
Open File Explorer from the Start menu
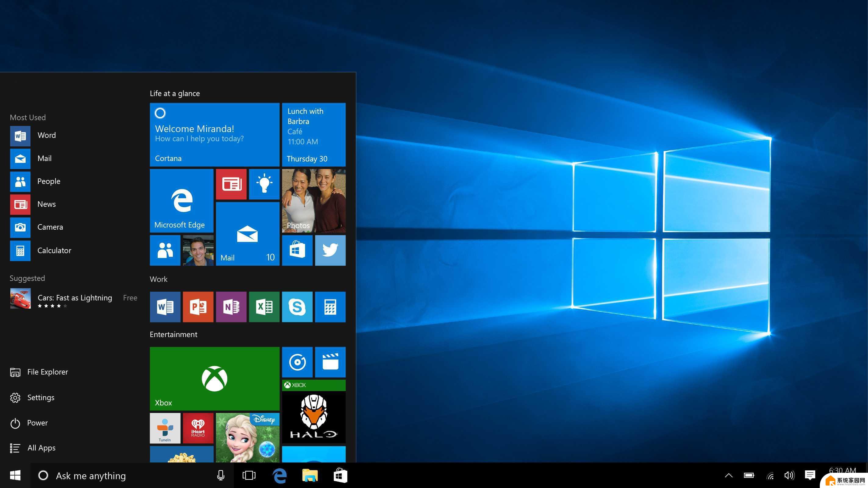tap(39, 372)
